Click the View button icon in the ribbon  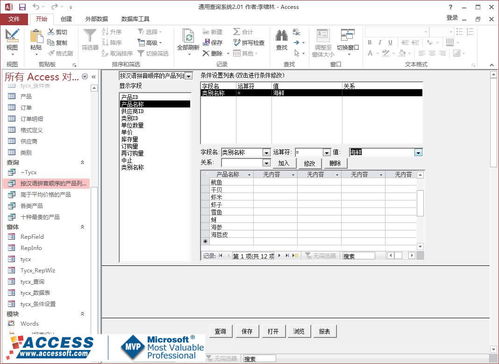12,36
